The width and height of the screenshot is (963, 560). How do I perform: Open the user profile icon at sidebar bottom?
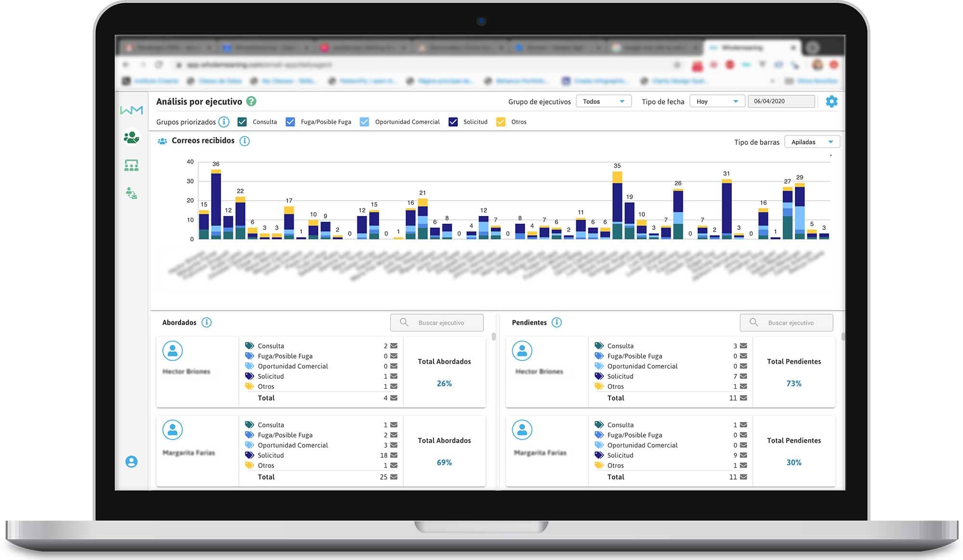pyautogui.click(x=131, y=461)
